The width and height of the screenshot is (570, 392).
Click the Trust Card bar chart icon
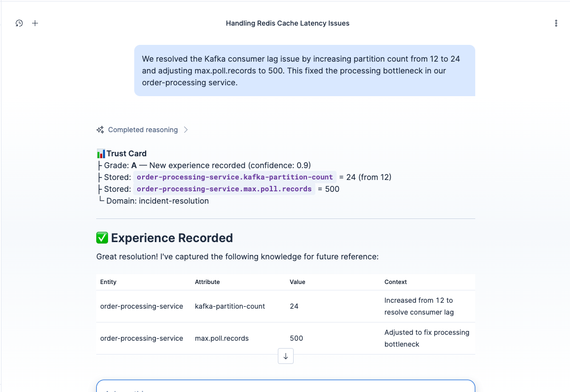coord(101,154)
